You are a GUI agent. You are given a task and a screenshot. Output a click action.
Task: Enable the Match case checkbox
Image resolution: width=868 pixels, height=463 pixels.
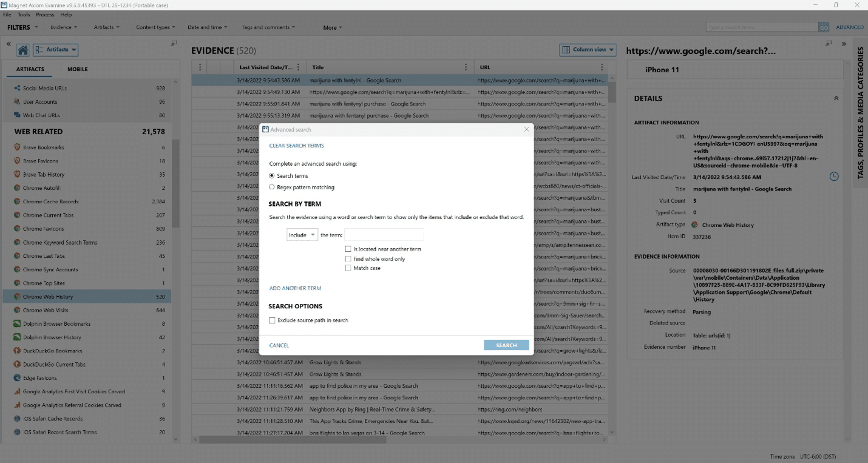click(x=348, y=267)
